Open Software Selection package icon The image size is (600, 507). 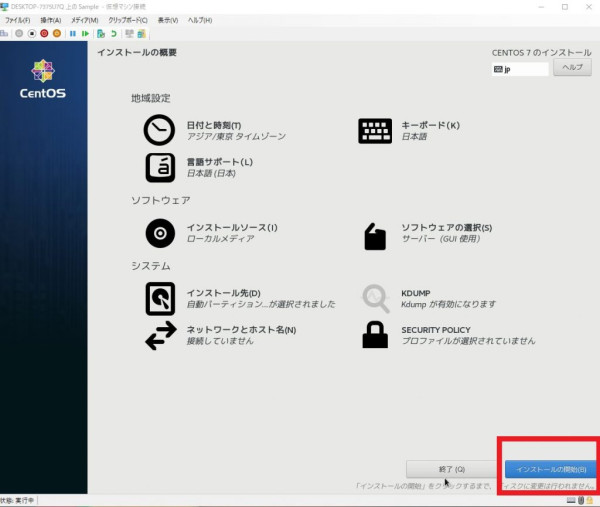(x=375, y=236)
